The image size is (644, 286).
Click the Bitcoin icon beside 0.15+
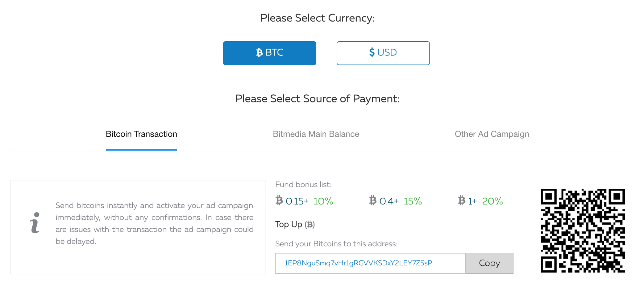coord(279,201)
